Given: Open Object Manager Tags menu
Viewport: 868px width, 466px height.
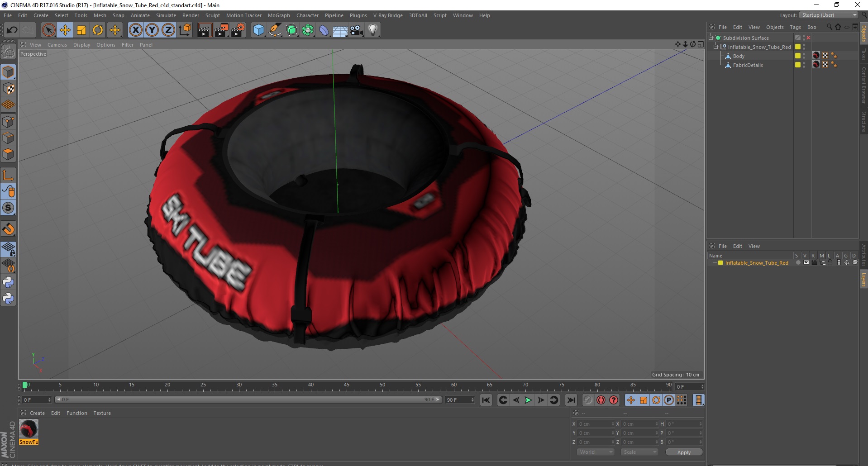Looking at the screenshot, I should click(x=795, y=27).
